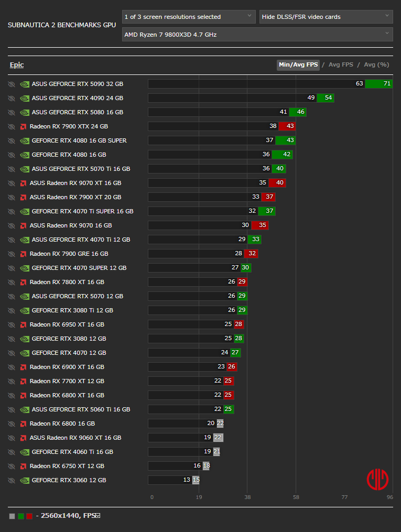The height and width of the screenshot is (532, 401).
Task: Click AMD logo beside Radeon RX 6800 XT 16 GB
Action: tap(23, 396)
